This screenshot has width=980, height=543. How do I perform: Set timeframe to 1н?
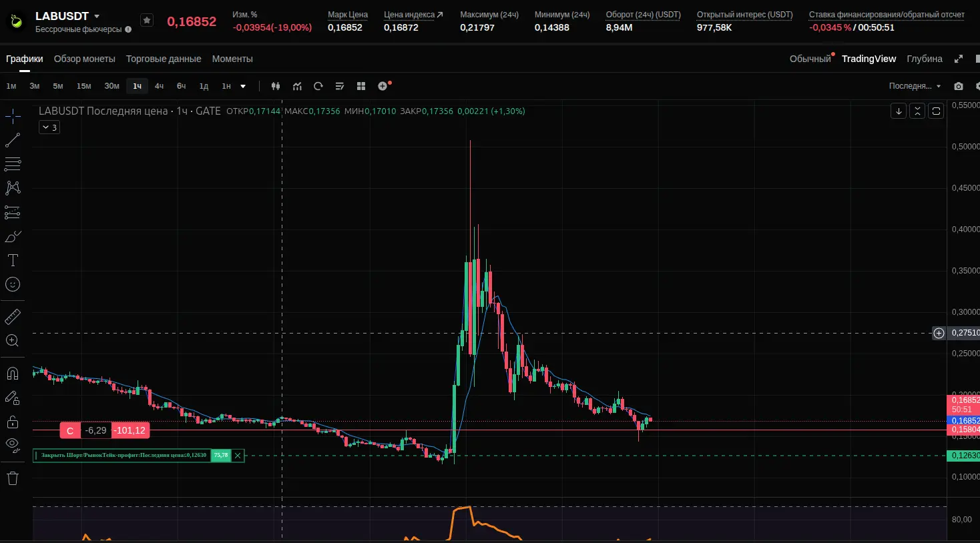[x=226, y=86]
